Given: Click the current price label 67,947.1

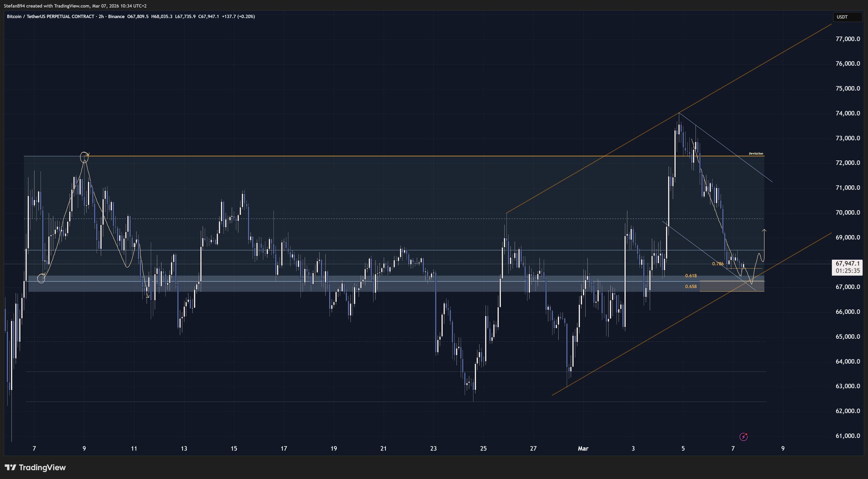Looking at the screenshot, I should (x=847, y=263).
